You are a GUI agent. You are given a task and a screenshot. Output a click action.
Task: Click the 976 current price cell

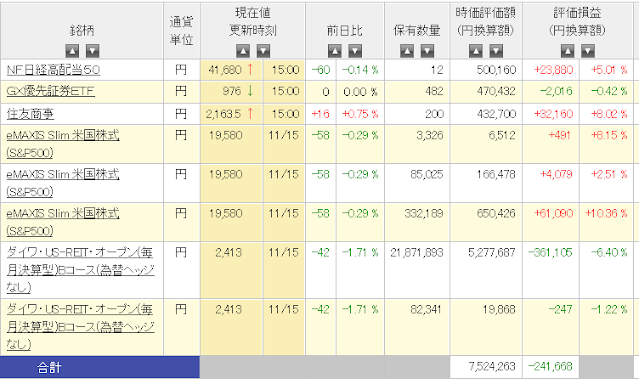tap(232, 91)
